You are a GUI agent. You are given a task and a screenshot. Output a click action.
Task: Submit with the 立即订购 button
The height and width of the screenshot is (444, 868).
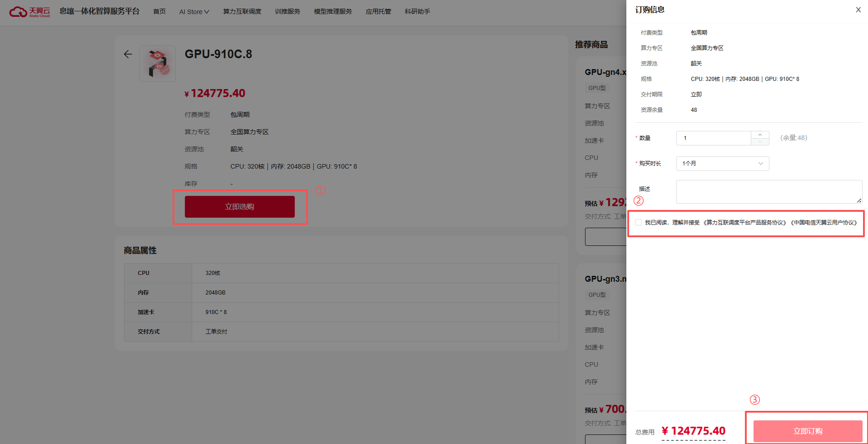click(808, 431)
